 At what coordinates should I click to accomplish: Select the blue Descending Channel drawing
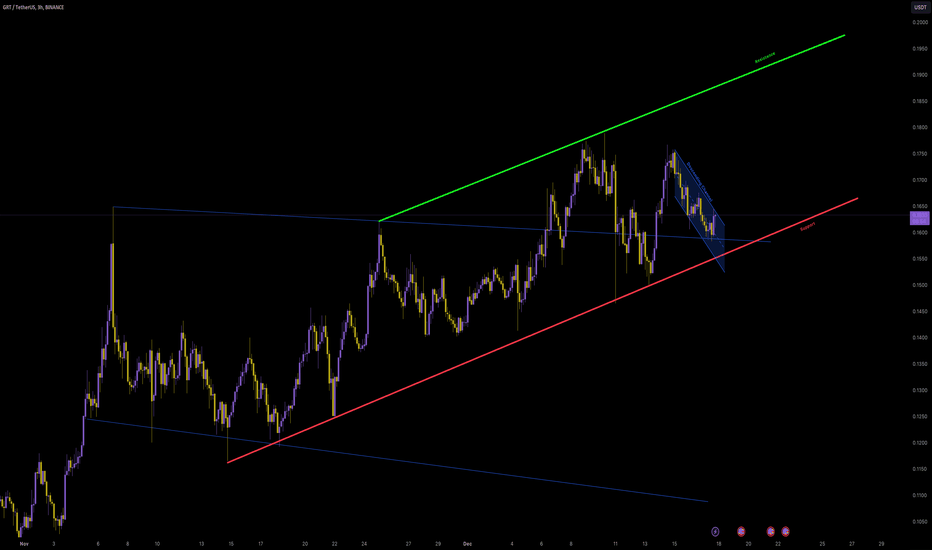(700, 211)
